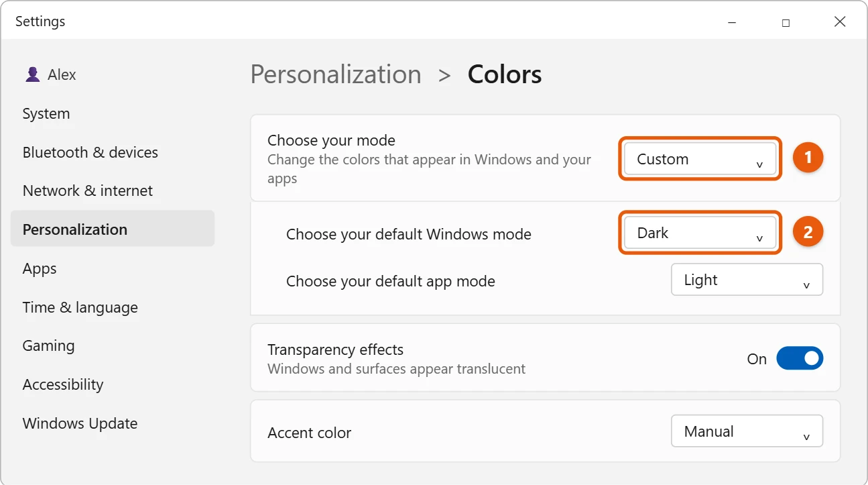The height and width of the screenshot is (485, 868).
Task: Click the Personalization breadcrumb link
Action: 336,74
